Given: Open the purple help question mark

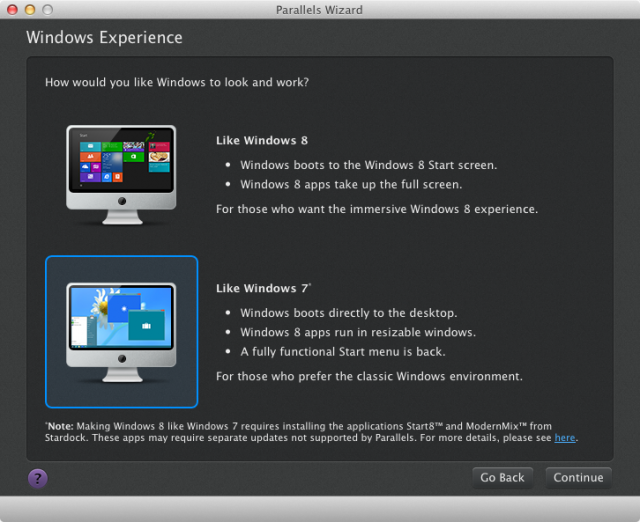Looking at the screenshot, I should [x=38, y=478].
